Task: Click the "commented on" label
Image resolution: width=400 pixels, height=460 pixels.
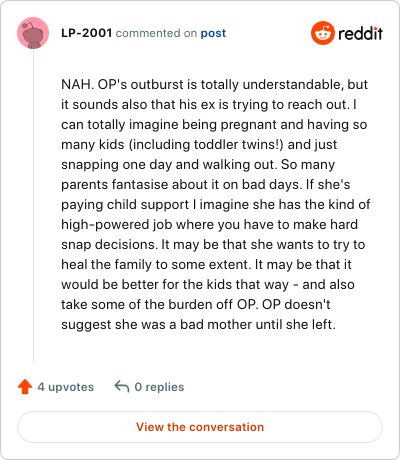Action: pyautogui.click(x=156, y=33)
